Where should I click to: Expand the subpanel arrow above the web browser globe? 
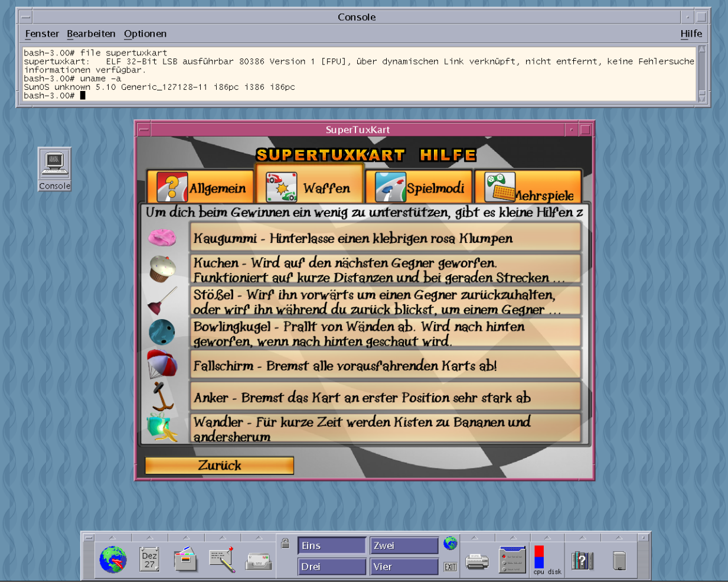112,538
